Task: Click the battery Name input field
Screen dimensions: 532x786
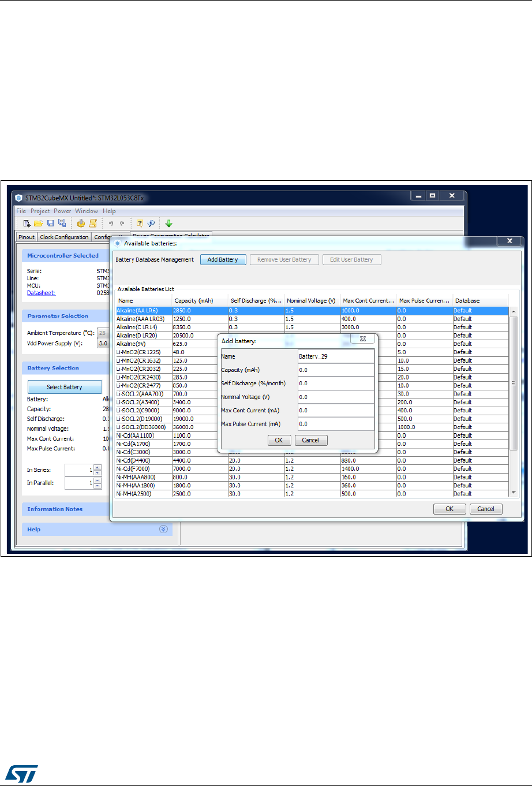Action: click(x=336, y=356)
